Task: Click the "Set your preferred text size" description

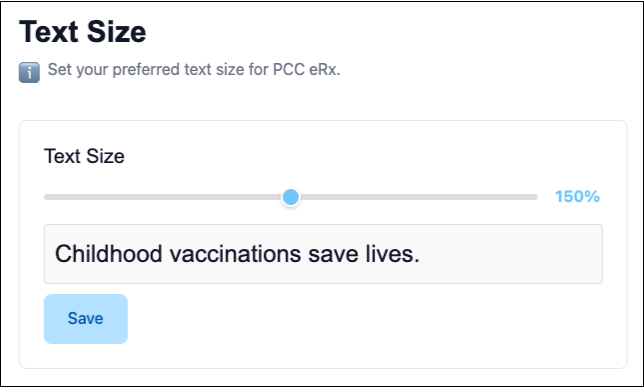Action: 146,69
